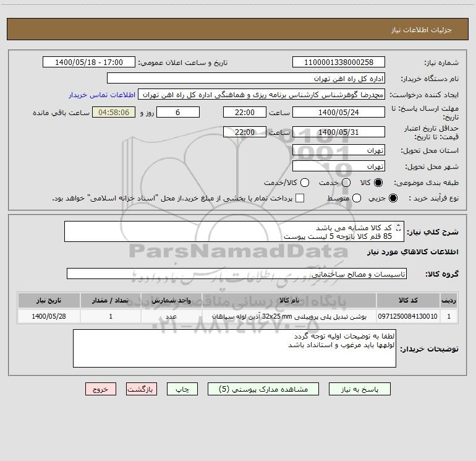Open اطلاعات تماس خریدار link

102,95
